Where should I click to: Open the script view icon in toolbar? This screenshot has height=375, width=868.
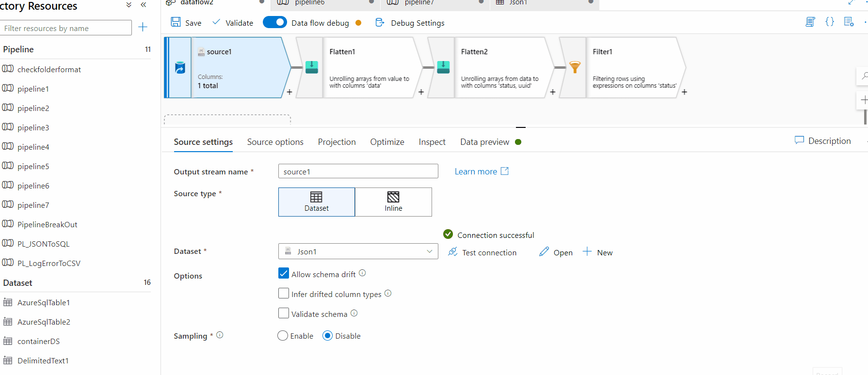point(810,22)
